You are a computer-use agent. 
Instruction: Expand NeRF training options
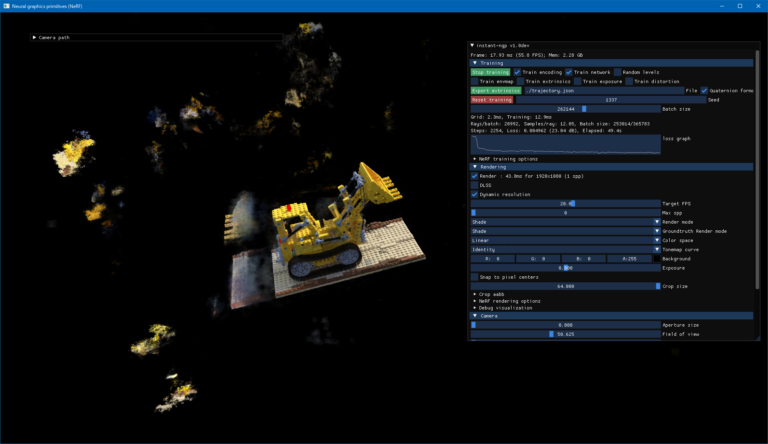pos(475,159)
